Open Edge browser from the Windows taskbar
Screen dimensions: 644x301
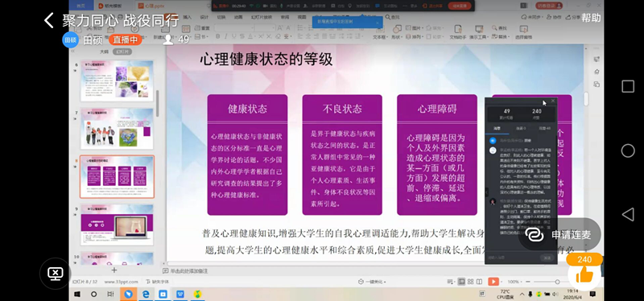(x=146, y=294)
